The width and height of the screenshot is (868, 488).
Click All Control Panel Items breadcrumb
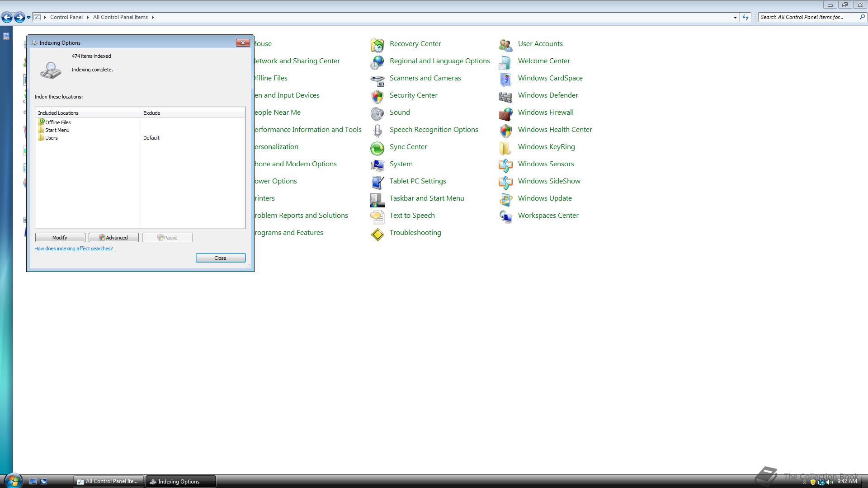(x=120, y=17)
